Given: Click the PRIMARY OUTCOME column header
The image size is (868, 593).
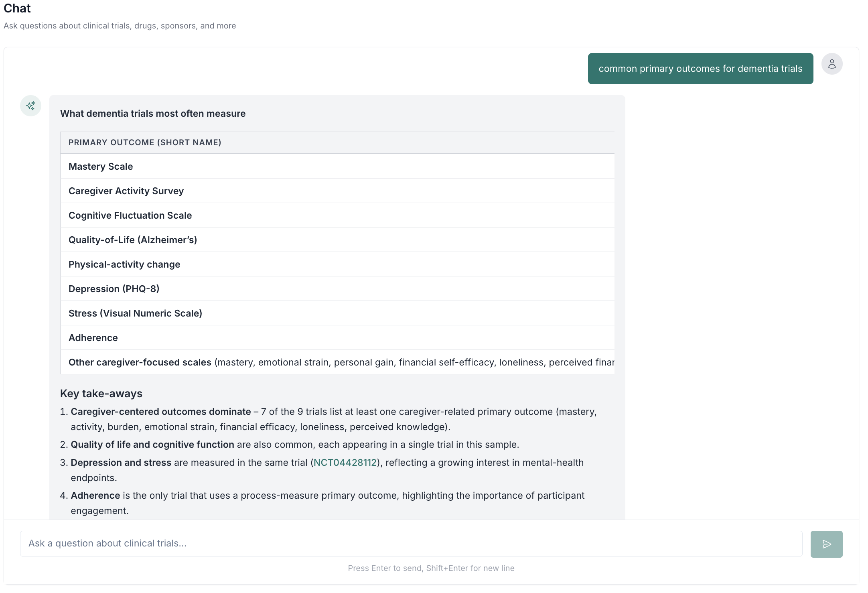Looking at the screenshot, I should pos(145,142).
